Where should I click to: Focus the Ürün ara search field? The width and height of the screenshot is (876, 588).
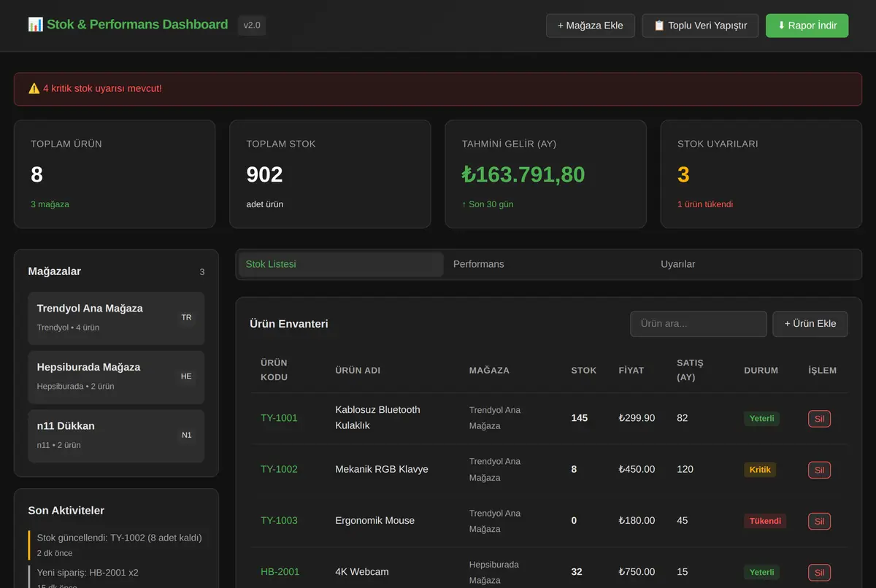699,324
